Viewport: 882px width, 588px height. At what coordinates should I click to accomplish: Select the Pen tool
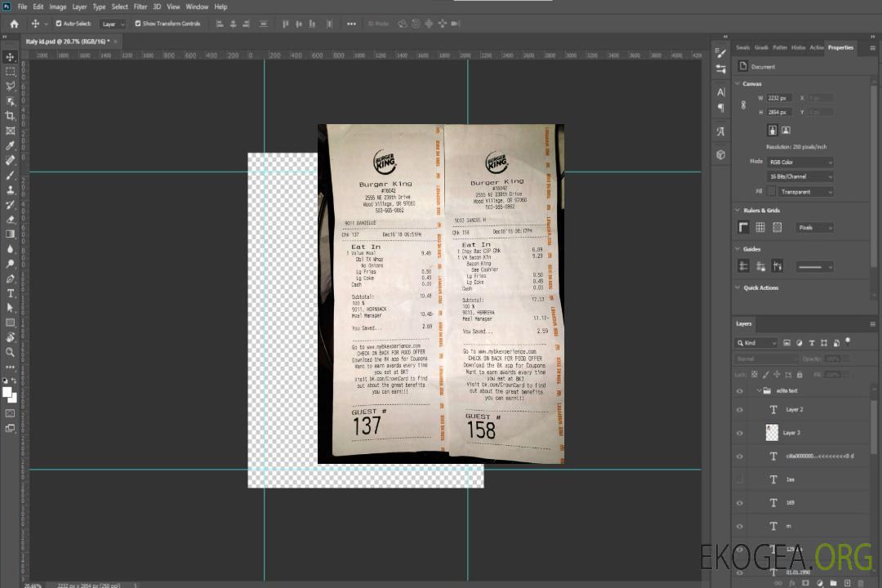pyautogui.click(x=10, y=278)
